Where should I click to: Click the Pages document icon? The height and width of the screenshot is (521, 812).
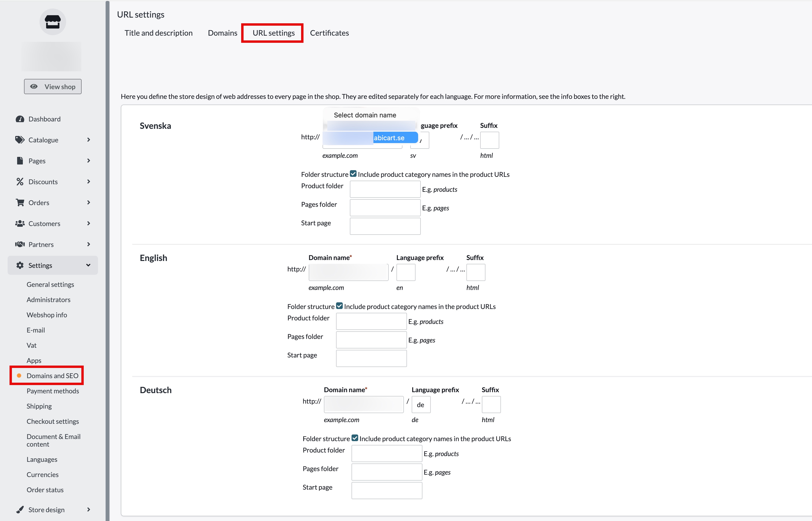20,161
